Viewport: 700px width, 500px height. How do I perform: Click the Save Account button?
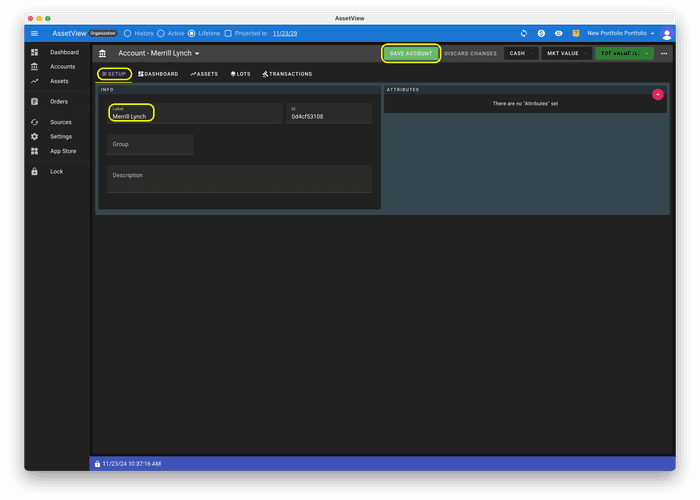pos(411,53)
